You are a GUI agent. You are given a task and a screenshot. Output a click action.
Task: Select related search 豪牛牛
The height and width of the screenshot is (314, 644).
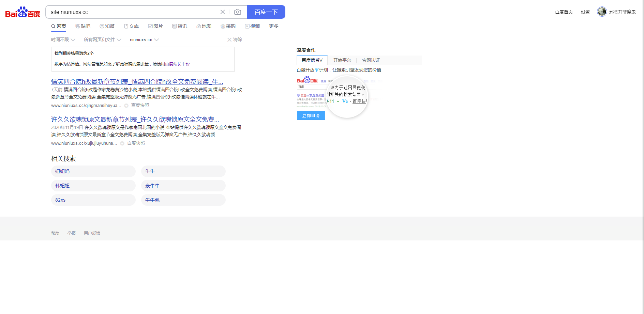(183, 186)
